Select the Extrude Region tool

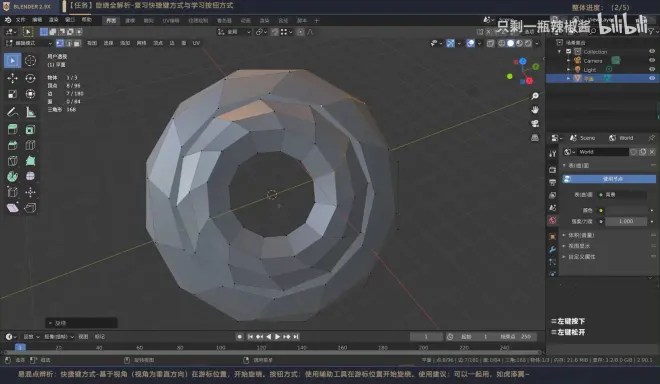click(12, 129)
